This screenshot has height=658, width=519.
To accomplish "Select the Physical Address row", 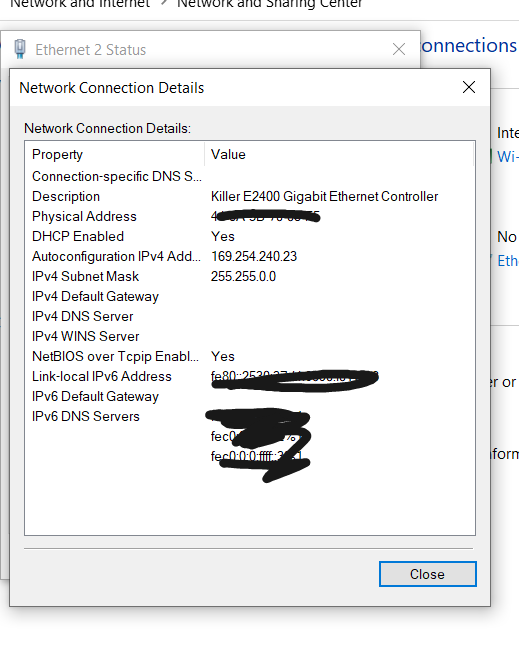I will [x=250, y=217].
